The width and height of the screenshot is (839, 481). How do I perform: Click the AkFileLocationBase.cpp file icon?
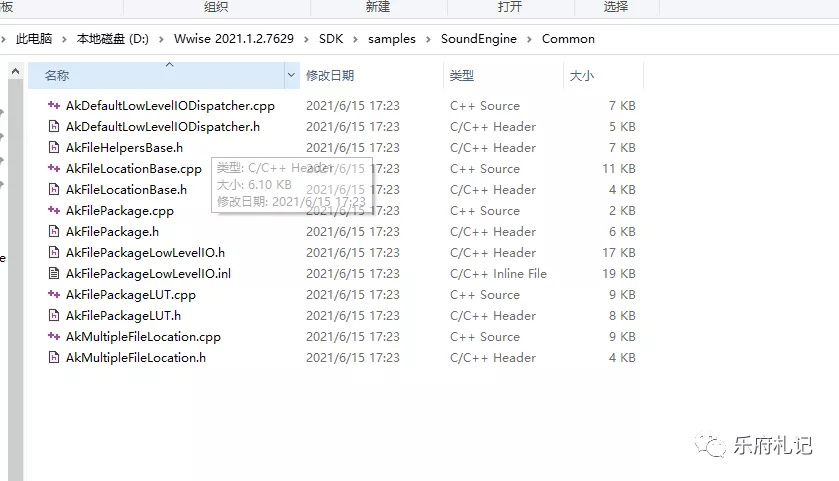pos(54,169)
